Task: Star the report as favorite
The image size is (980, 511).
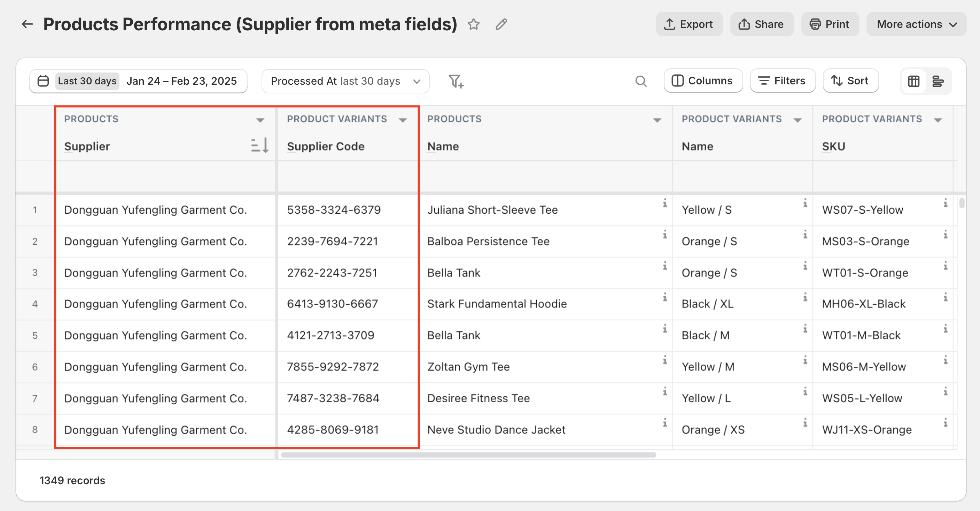Action: pyautogui.click(x=474, y=24)
